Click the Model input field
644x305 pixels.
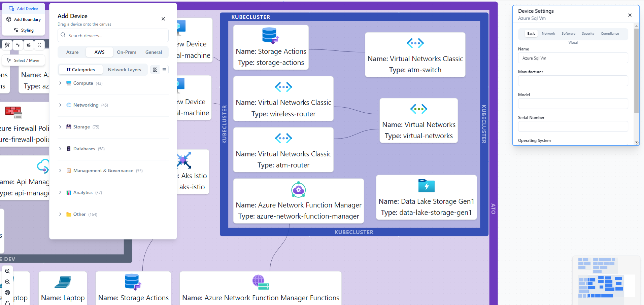tap(573, 104)
